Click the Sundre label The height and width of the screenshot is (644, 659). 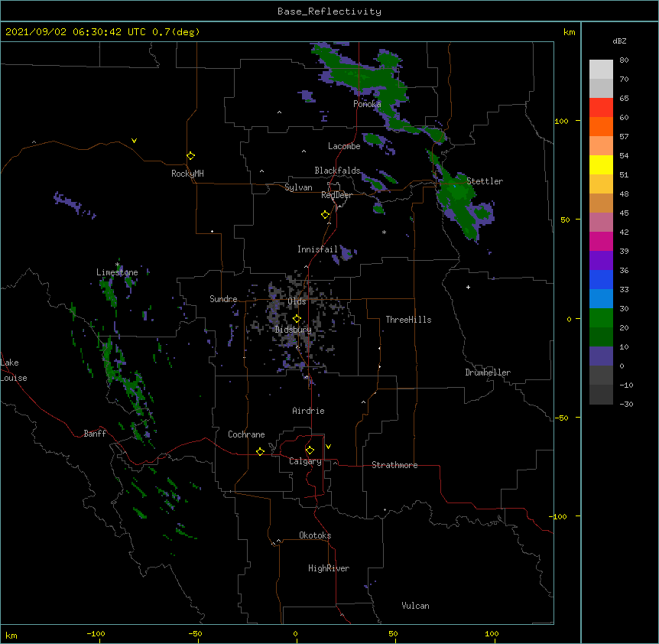point(223,299)
